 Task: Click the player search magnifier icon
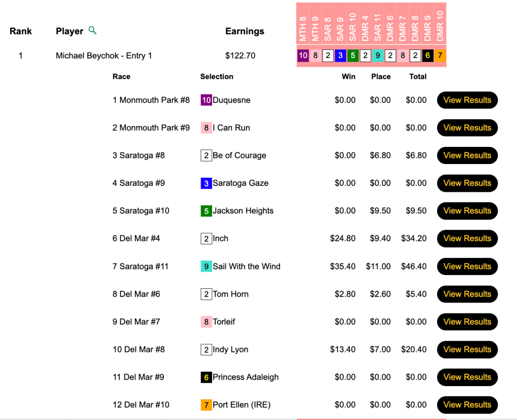[92, 31]
